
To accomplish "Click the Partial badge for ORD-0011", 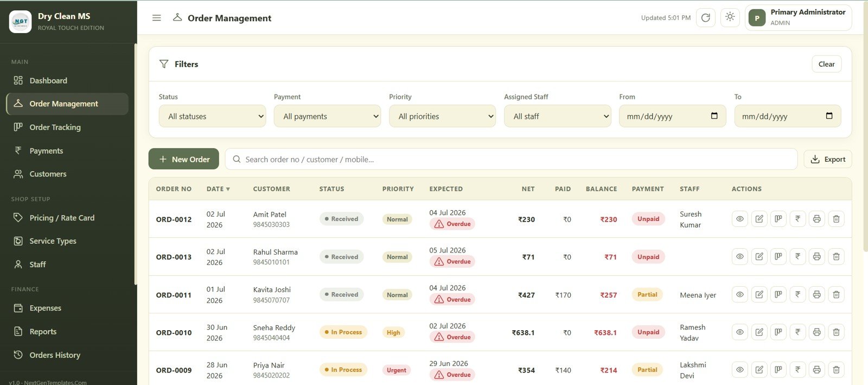I will [647, 294].
